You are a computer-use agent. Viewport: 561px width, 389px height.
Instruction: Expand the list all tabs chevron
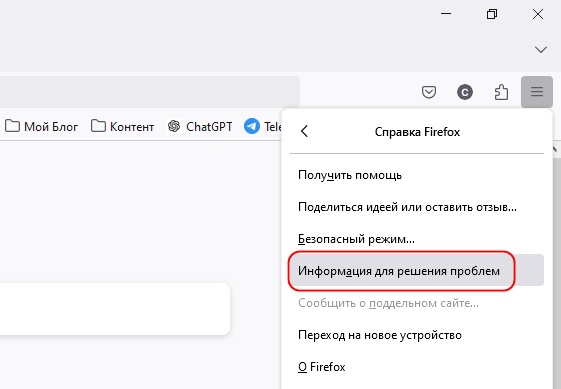(x=541, y=49)
